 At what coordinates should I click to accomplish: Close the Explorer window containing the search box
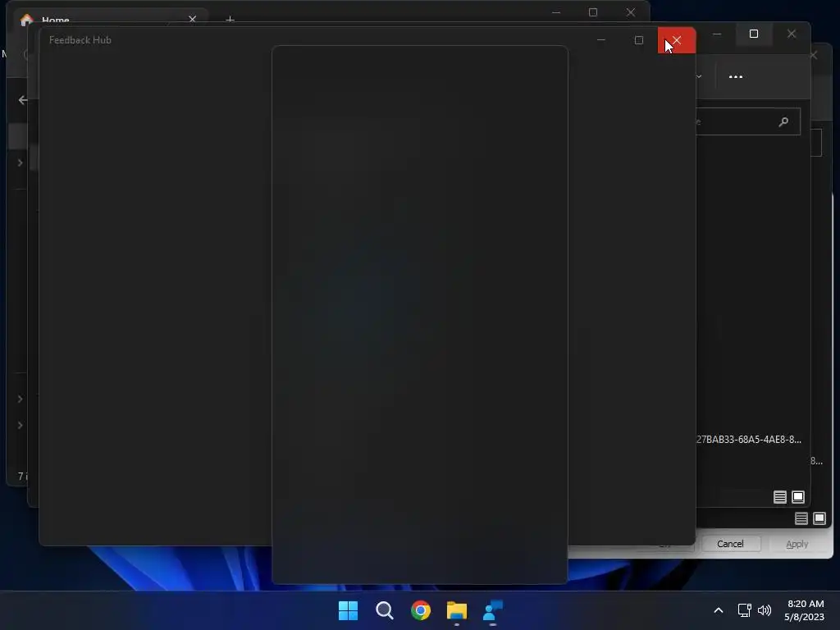coord(792,34)
